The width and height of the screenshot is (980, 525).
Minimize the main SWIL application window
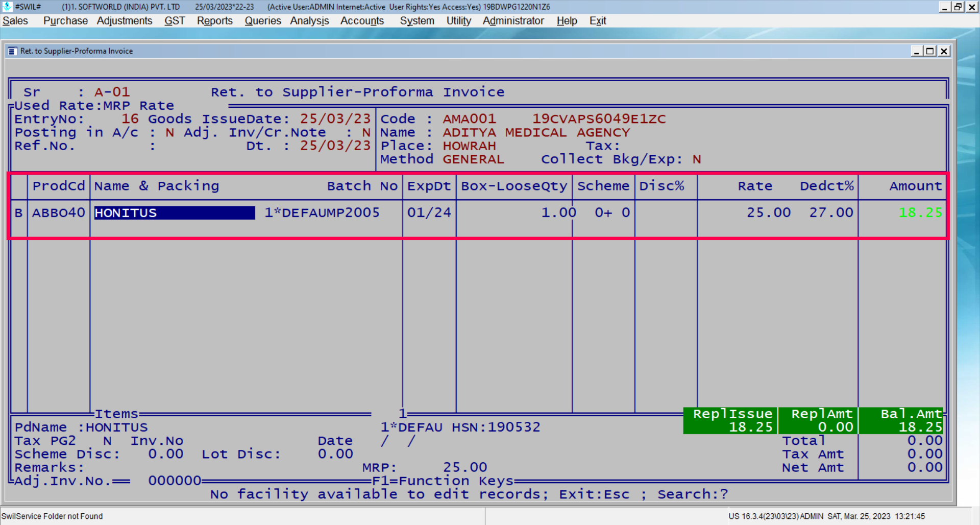(945, 7)
